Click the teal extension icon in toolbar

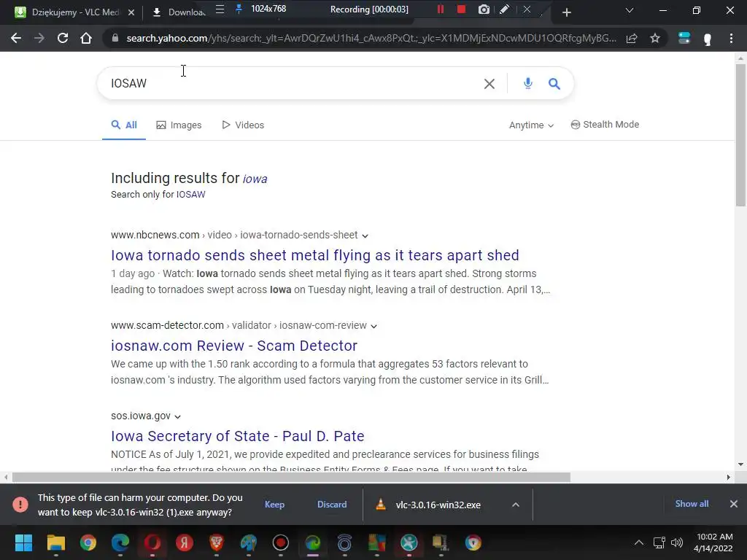684,38
